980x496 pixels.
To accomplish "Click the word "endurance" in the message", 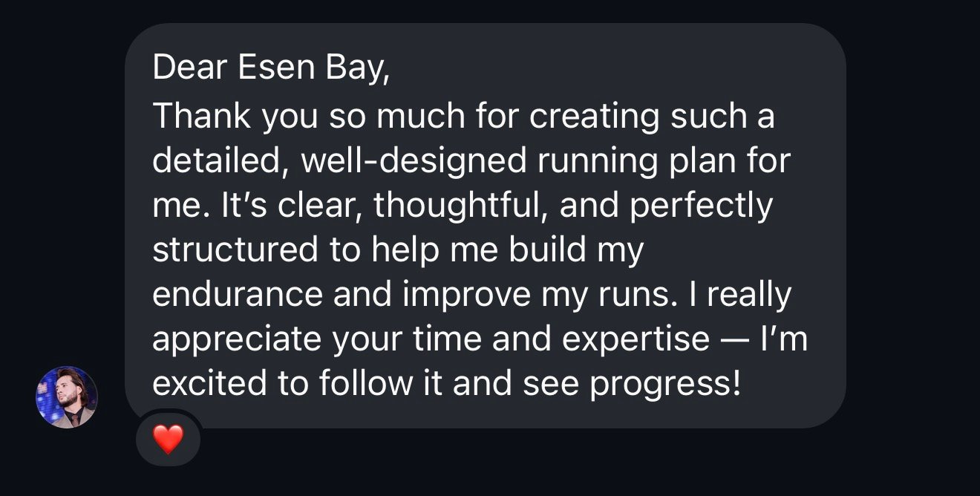I will tap(238, 295).
